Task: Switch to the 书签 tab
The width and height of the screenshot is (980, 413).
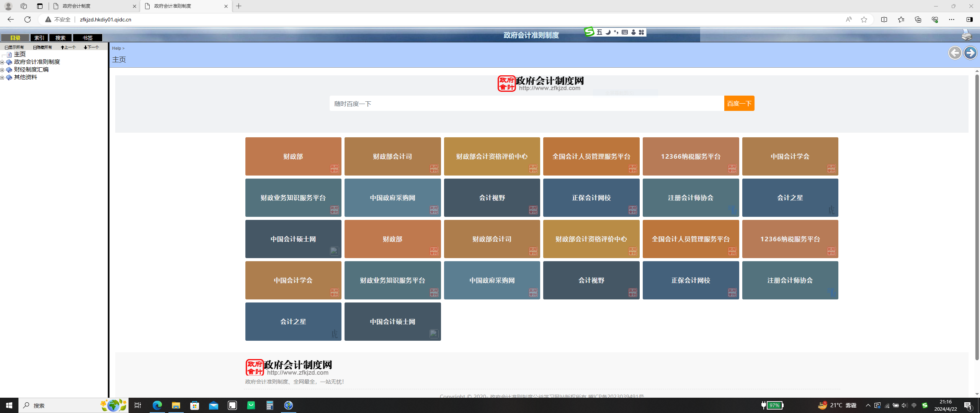Action: click(88, 37)
